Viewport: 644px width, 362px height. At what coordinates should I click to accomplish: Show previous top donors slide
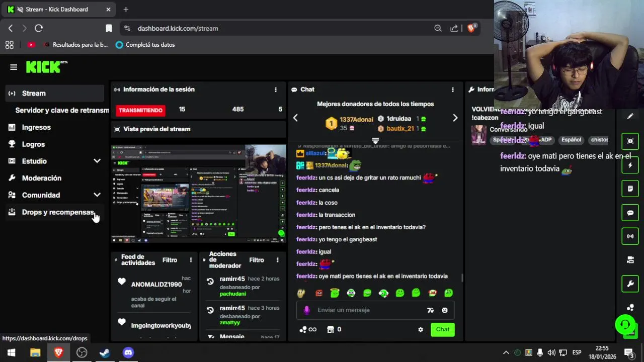click(x=295, y=118)
